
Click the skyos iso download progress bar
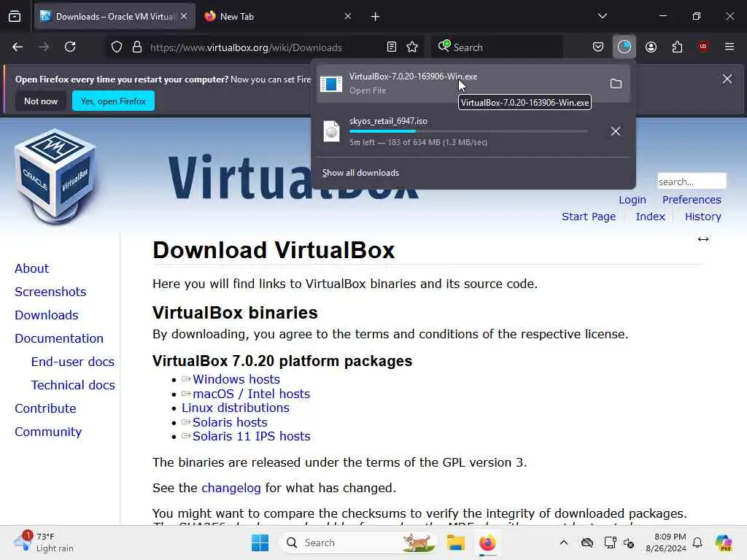pyautogui.click(x=468, y=131)
